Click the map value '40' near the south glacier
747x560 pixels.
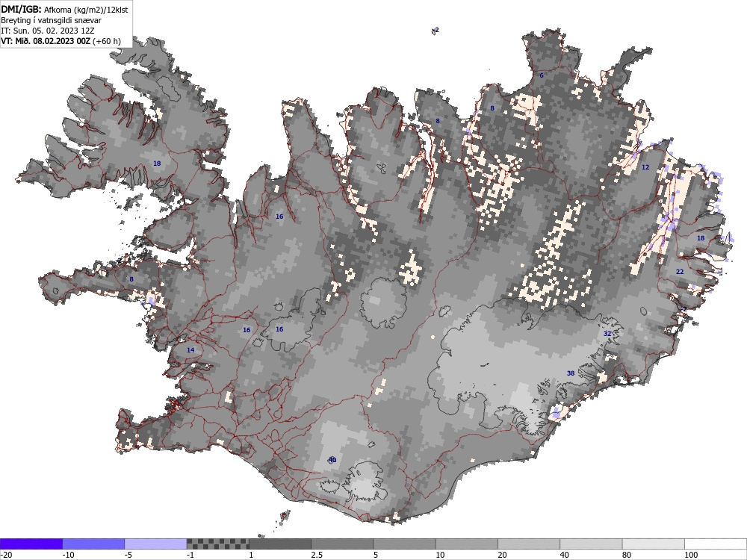(x=332, y=459)
